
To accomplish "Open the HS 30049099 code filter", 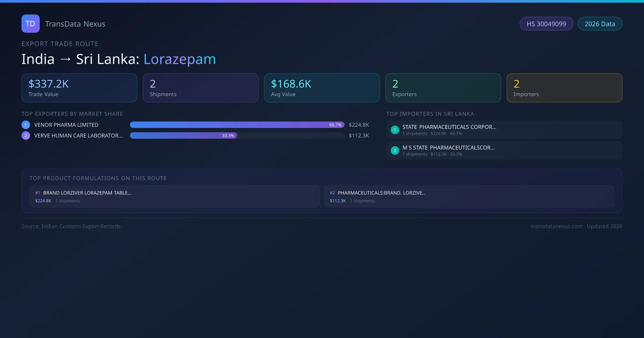I will pyautogui.click(x=546, y=24).
